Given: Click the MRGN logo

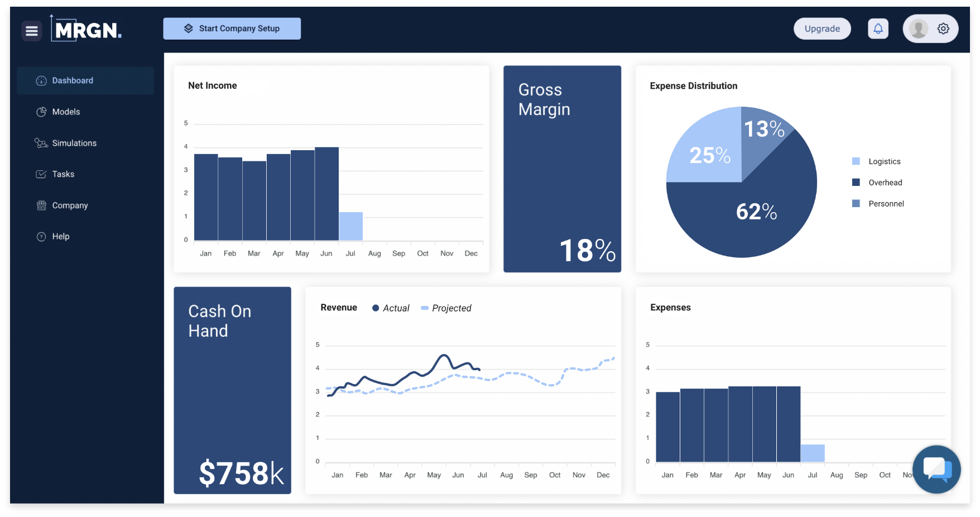Looking at the screenshot, I should click(87, 29).
